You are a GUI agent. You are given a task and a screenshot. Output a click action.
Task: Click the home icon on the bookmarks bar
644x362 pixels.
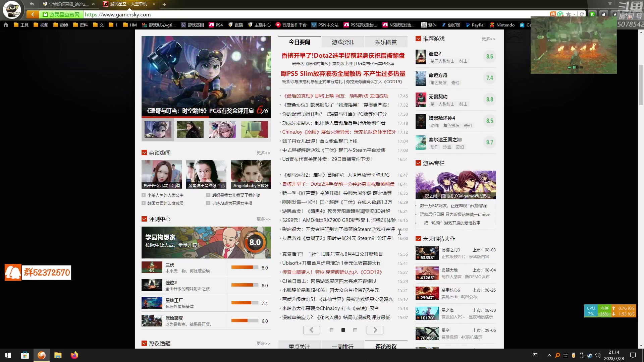[6, 25]
